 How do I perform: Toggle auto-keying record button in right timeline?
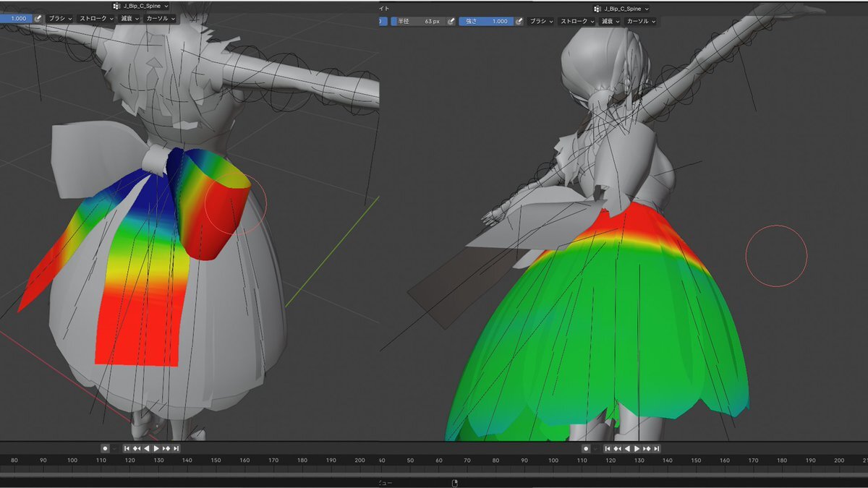(587, 448)
